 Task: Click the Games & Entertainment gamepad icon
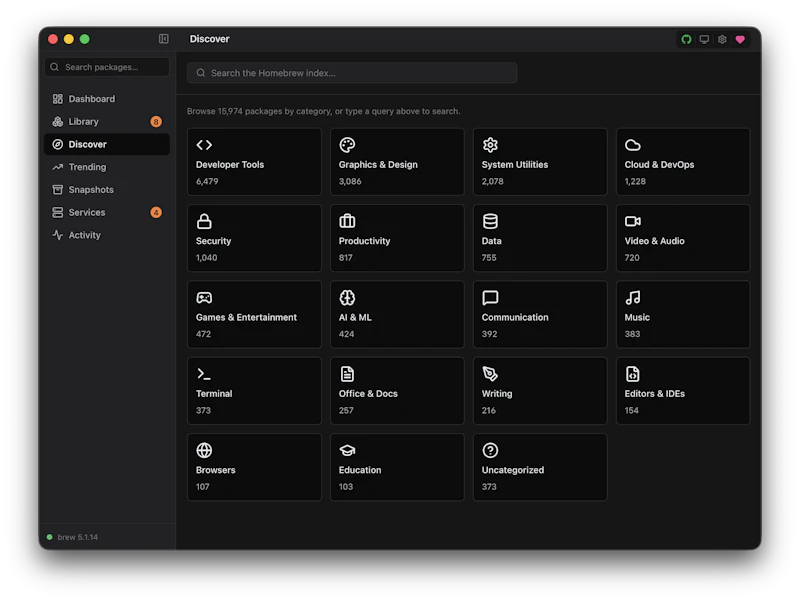[204, 297]
